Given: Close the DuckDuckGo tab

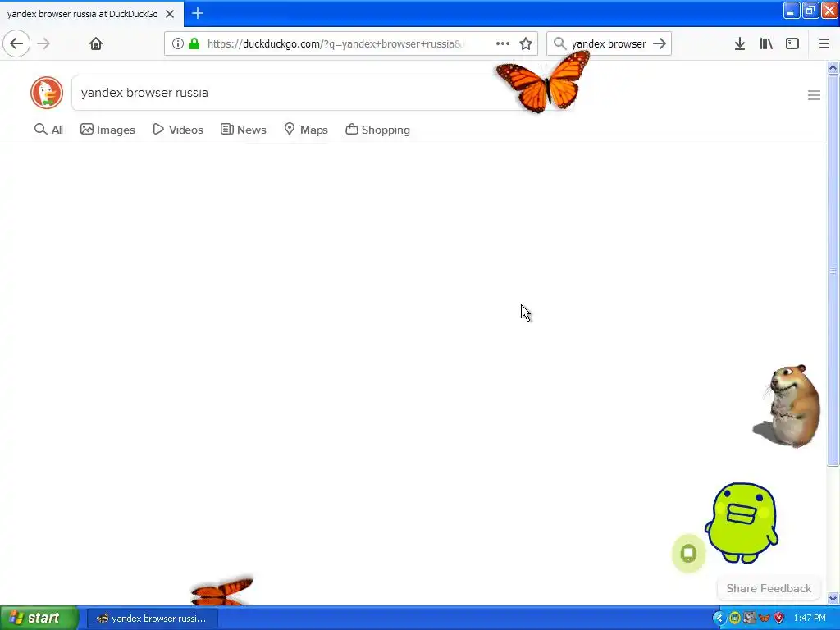Looking at the screenshot, I should tap(170, 14).
